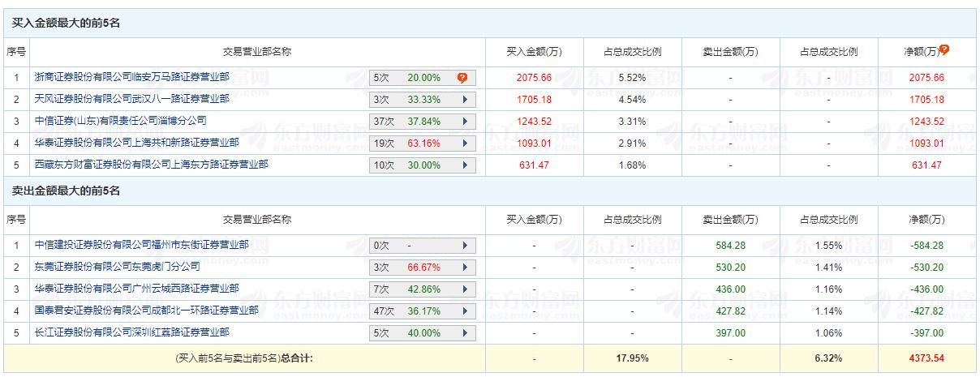This screenshot has height=377, width=980.
Task: Expand the 10次 30.00% arrow for 西藏东方财富
Action: 465,165
